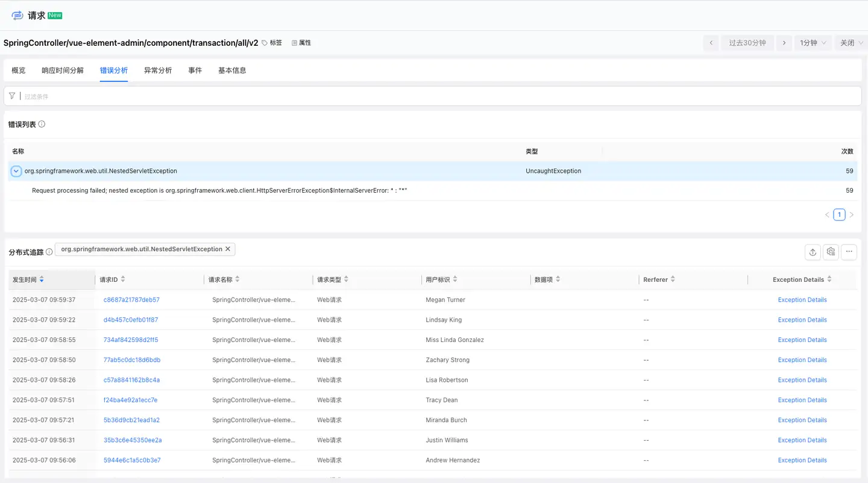The width and height of the screenshot is (868, 483).
Task: Click the 标签 tag icon
Action: tap(265, 43)
